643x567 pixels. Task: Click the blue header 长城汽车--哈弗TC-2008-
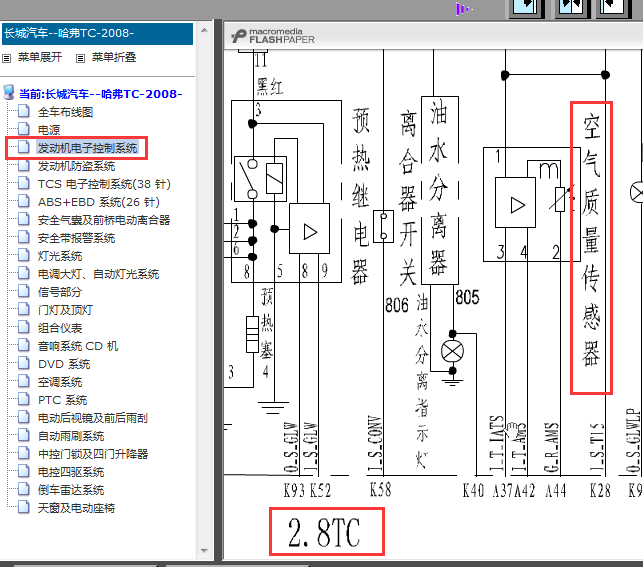coord(98,34)
